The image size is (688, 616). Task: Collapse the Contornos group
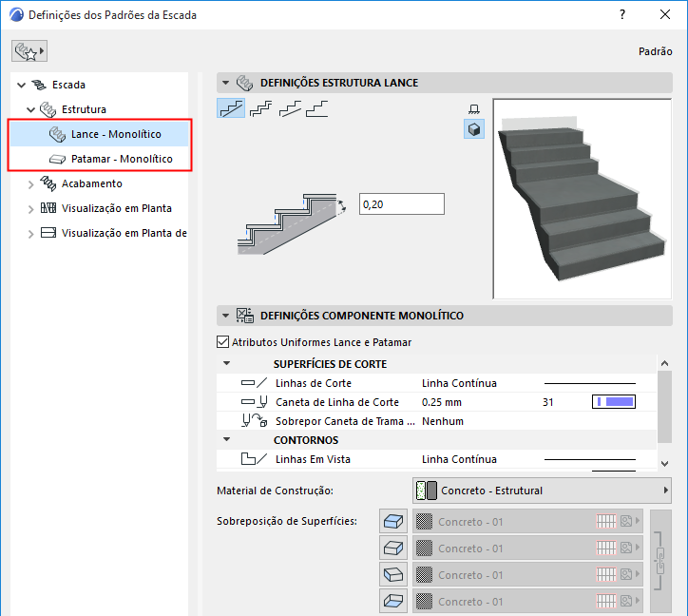[226, 439]
